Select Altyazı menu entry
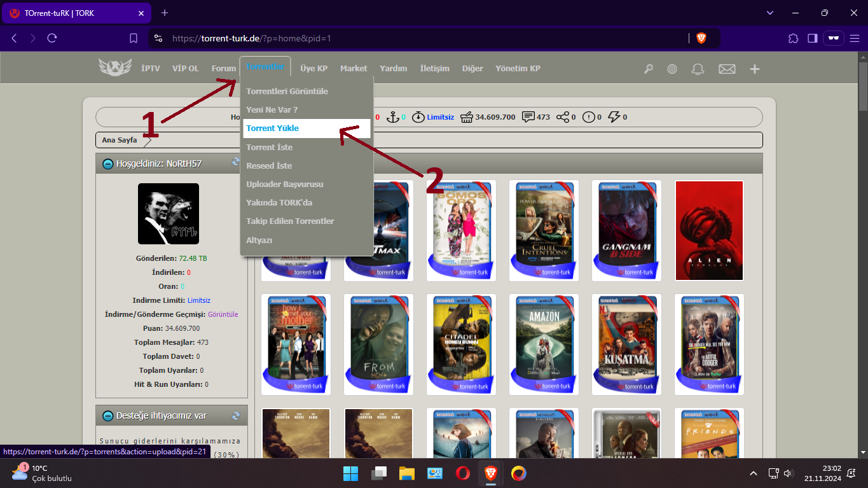The height and width of the screenshot is (488, 868). tap(259, 240)
